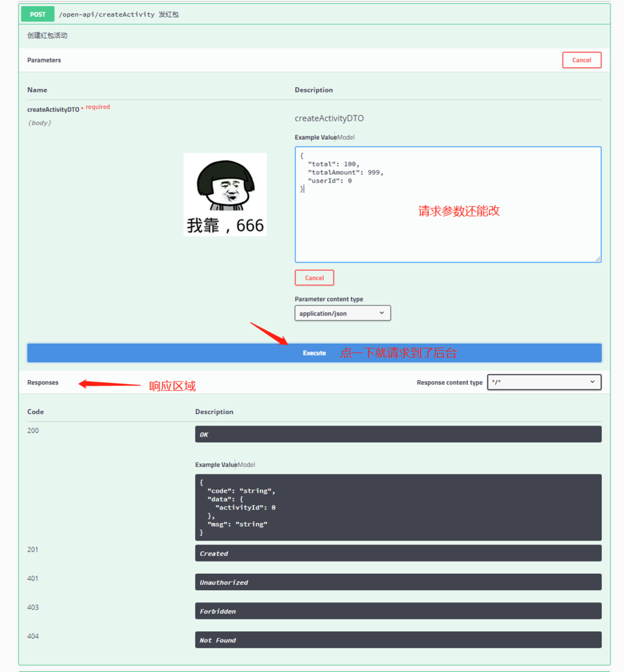
Task: Click the 401 Unauthorized description bar
Action: [398, 582]
